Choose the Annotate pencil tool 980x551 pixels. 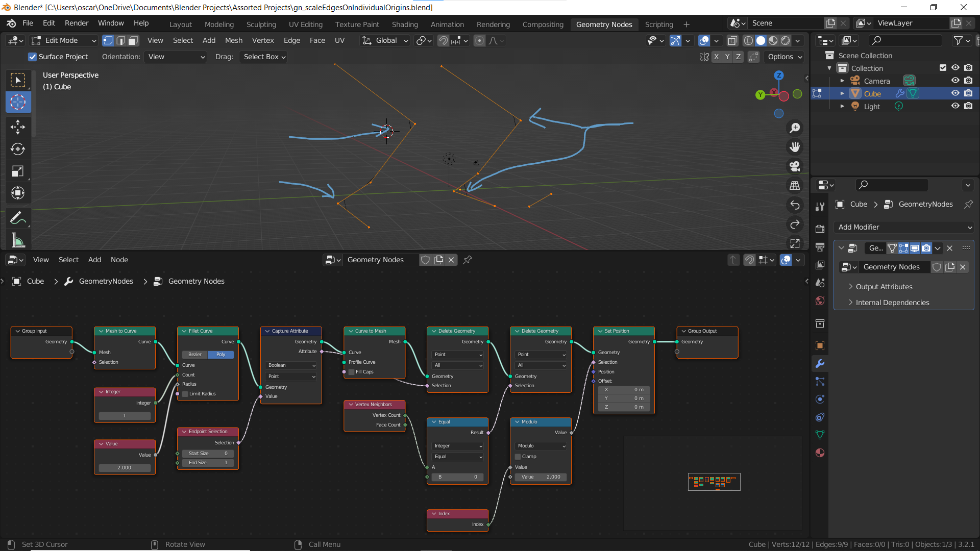tap(18, 218)
